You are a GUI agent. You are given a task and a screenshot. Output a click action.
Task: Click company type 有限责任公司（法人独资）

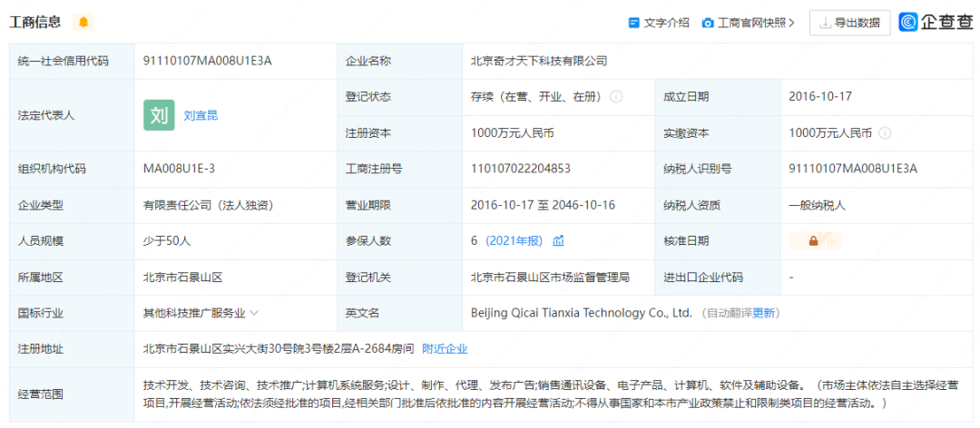coord(208,204)
